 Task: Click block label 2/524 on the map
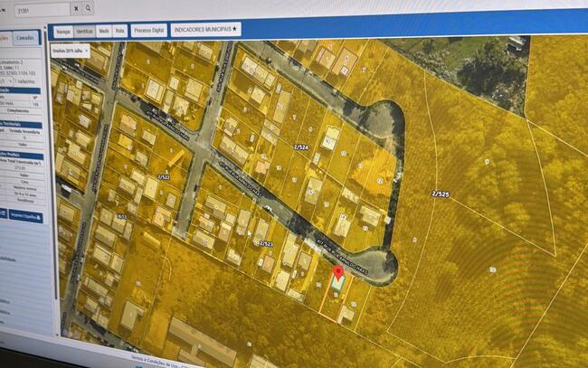[300, 146]
